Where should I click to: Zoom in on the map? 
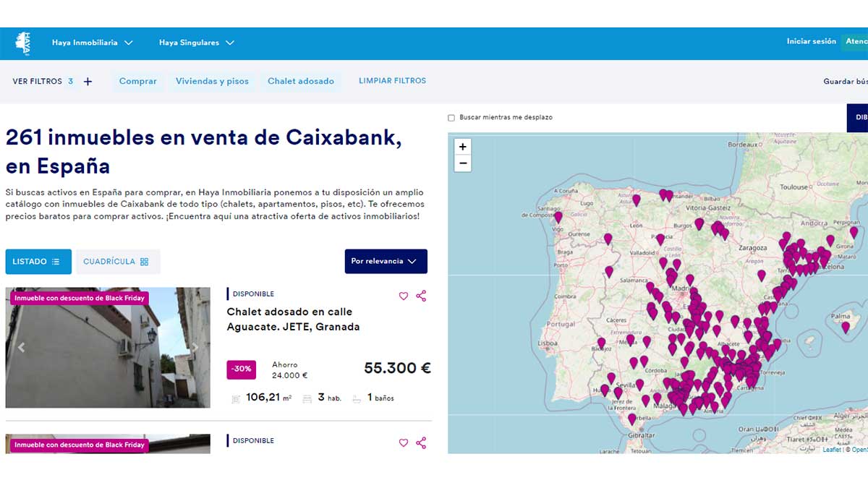click(463, 146)
